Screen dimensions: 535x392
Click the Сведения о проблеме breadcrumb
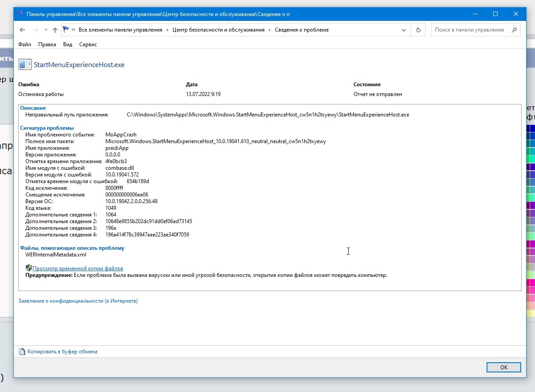click(302, 30)
